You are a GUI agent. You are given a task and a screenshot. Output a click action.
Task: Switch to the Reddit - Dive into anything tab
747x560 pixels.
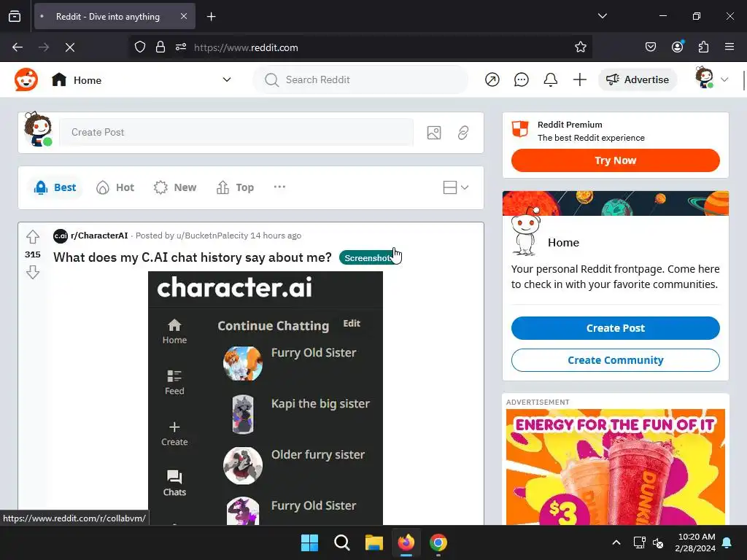click(x=115, y=16)
